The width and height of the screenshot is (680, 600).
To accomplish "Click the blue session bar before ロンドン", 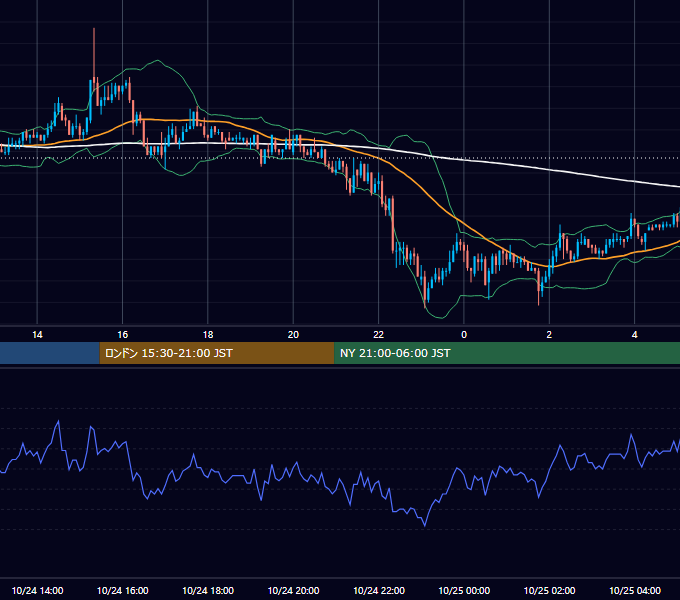I will [x=50, y=353].
